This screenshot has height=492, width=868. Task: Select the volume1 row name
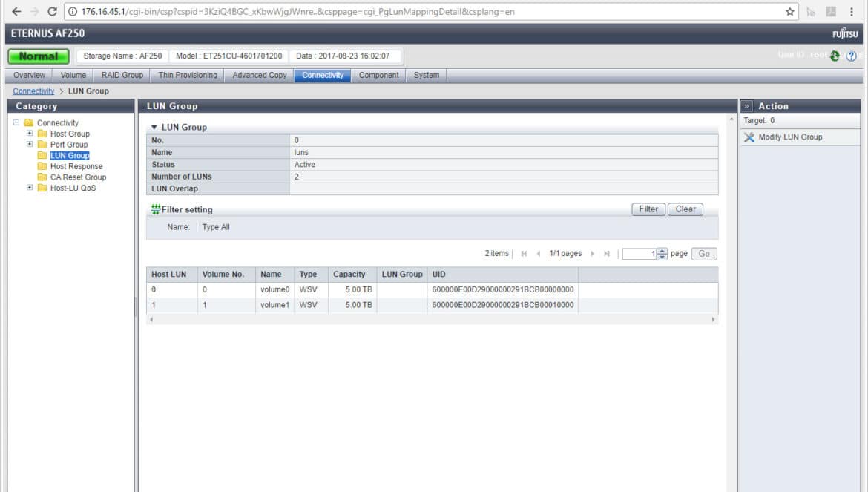coord(274,305)
